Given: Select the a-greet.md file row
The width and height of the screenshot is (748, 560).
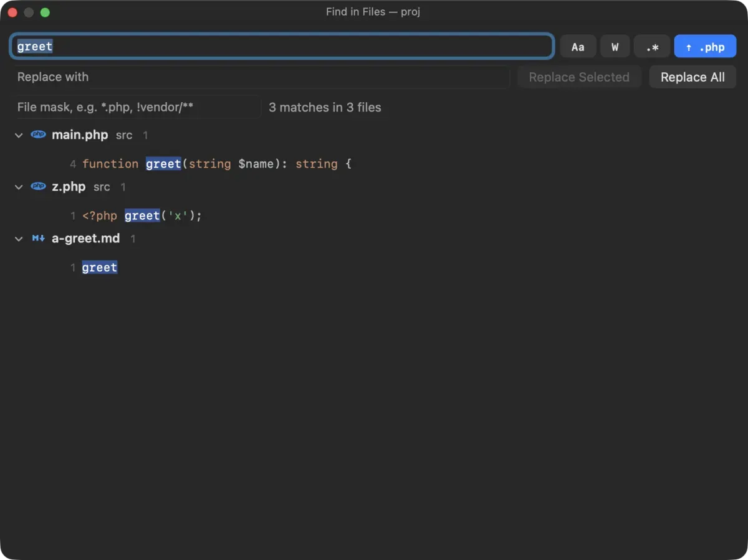Looking at the screenshot, I should tap(374, 239).
